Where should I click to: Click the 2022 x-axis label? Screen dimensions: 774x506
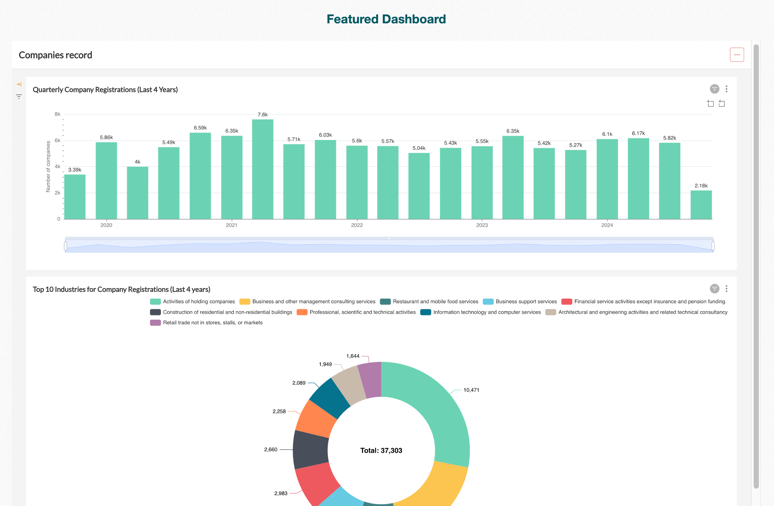pos(357,225)
